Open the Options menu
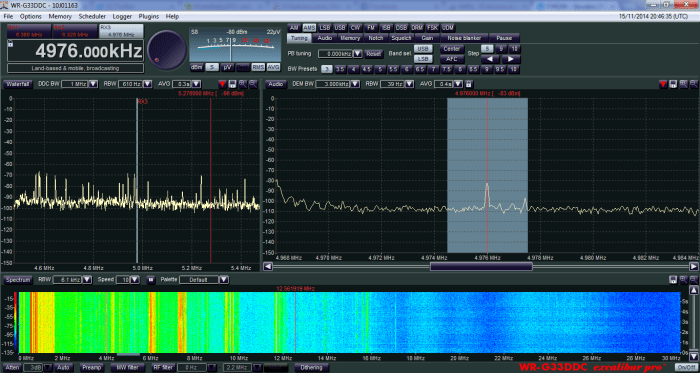The width and height of the screenshot is (700, 373). pyautogui.click(x=30, y=17)
